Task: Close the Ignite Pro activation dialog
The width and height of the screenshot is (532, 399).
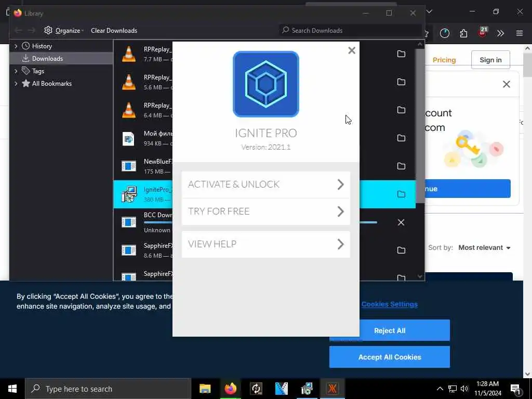Action: coord(352,50)
